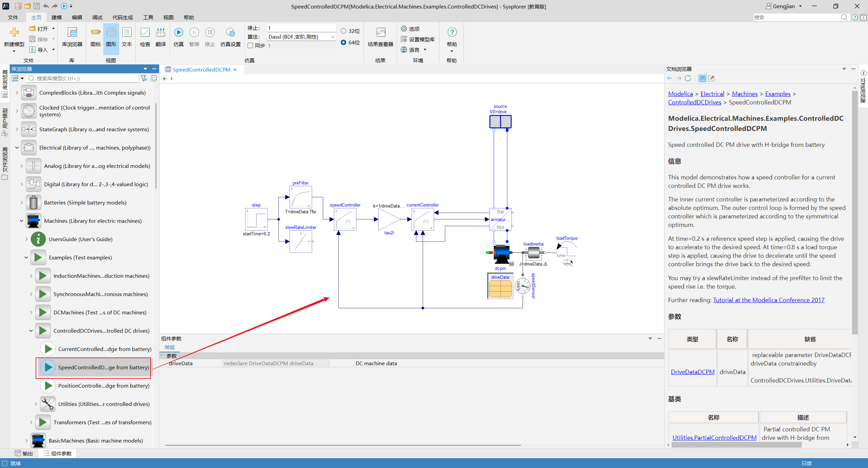The image size is (868, 468).
Task: Open the 算法 Dassl algorithm dropdown
Action: point(301,37)
